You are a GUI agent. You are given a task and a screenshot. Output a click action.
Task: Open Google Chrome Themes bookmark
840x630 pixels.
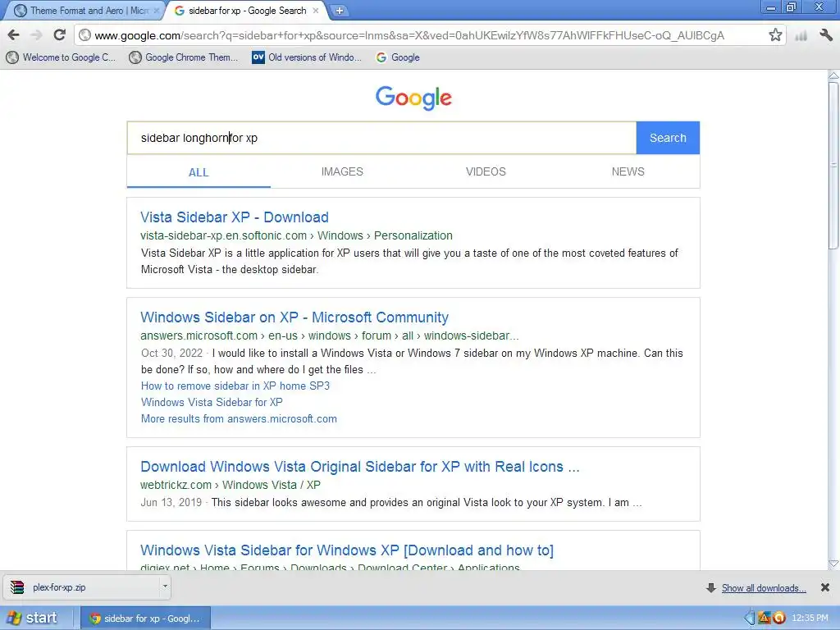(x=184, y=57)
